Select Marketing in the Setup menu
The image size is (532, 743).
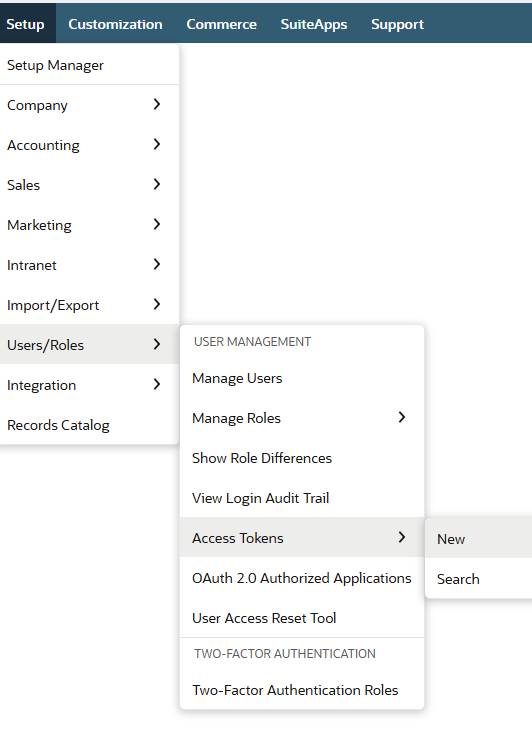click(x=89, y=225)
